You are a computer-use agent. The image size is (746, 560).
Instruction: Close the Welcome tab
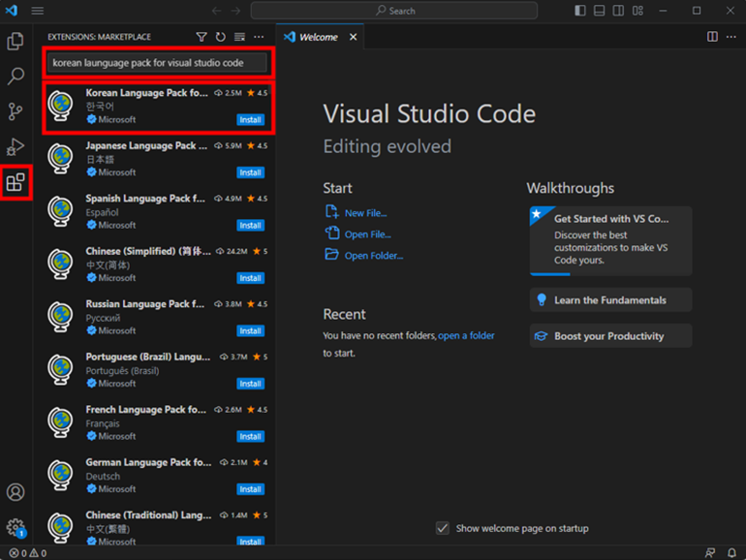click(x=353, y=37)
